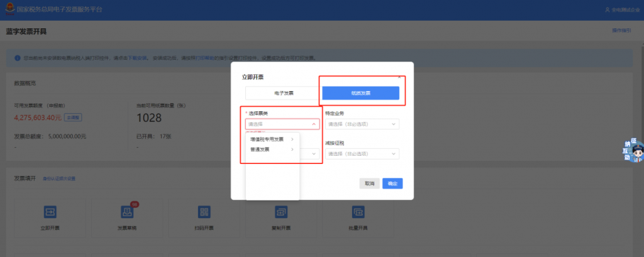Viewport: 644px width, 257px height.
Task: Click the 复制开票 copy invoice icon
Action: pos(281,212)
